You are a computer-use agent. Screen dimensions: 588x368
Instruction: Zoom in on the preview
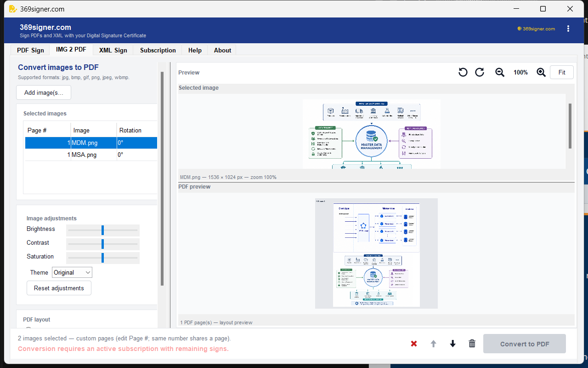pos(541,72)
